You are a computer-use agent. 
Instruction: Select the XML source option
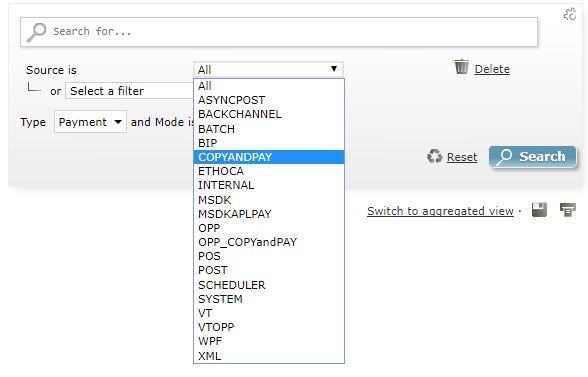coord(269,356)
